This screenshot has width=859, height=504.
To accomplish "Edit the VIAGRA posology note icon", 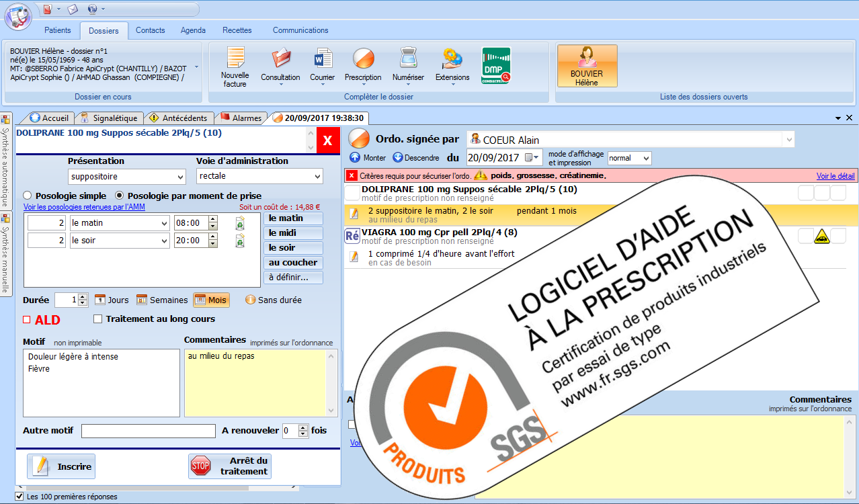I will (354, 257).
